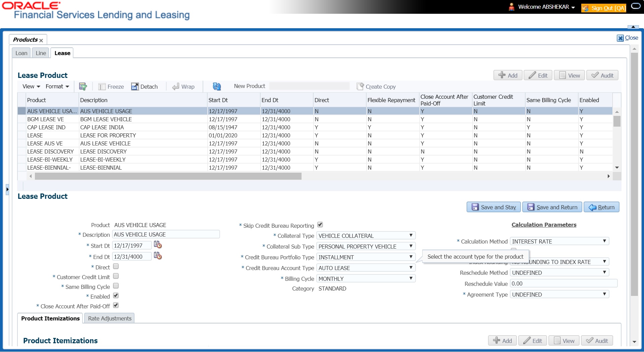Click the Description input field
Viewport: 644px width, 352px height.
(x=166, y=234)
